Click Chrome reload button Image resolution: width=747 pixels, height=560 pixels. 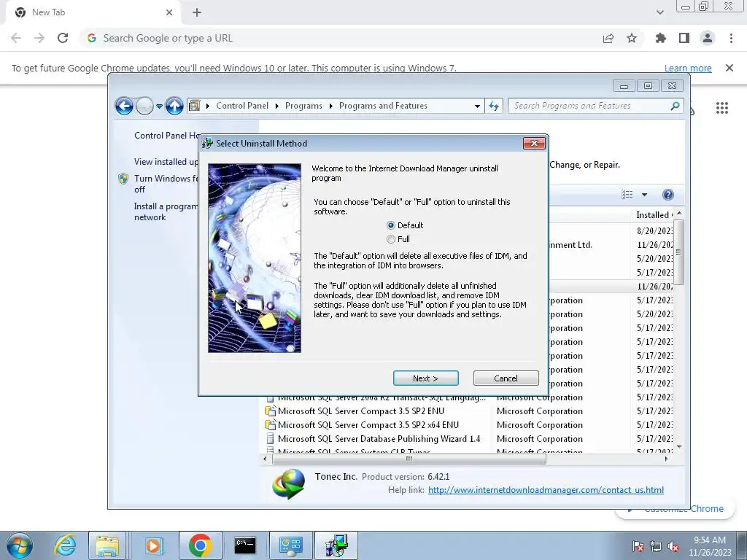pos(63,38)
